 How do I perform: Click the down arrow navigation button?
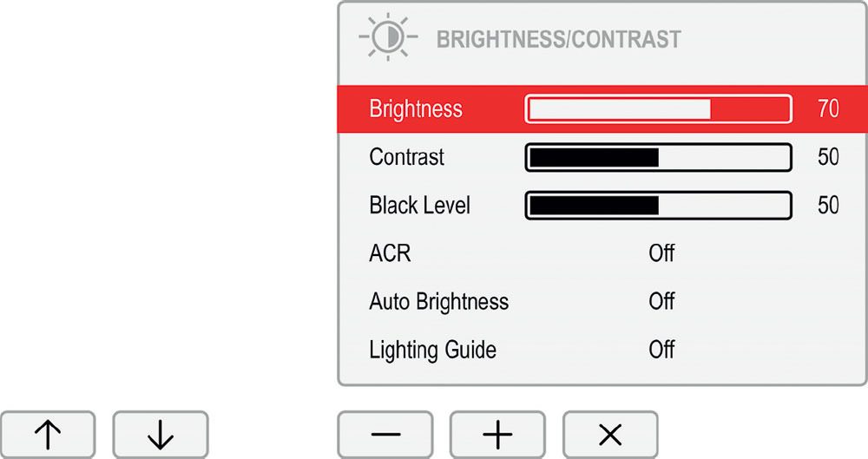click(x=161, y=435)
